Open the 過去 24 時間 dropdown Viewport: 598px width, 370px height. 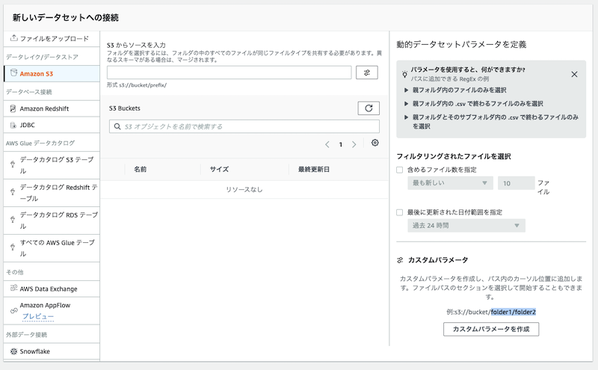point(466,225)
